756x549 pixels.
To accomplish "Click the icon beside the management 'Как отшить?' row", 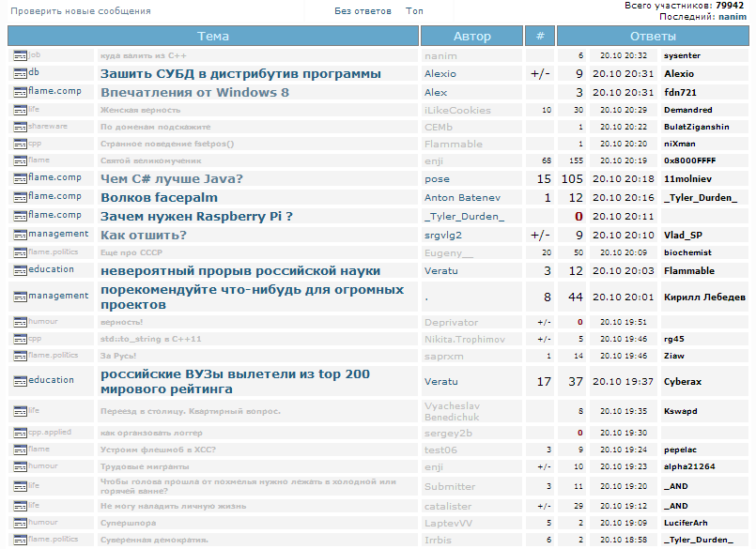I will coord(19,235).
